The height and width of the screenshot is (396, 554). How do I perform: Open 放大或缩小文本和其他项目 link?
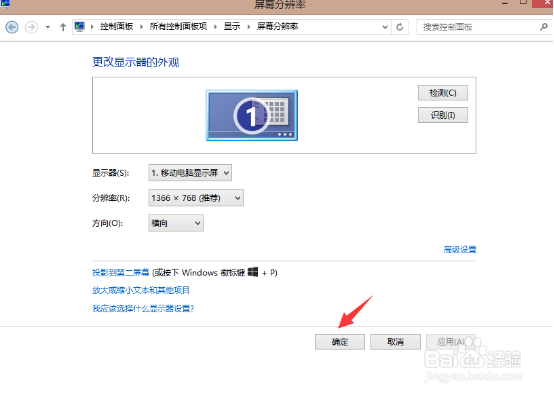[x=141, y=290]
